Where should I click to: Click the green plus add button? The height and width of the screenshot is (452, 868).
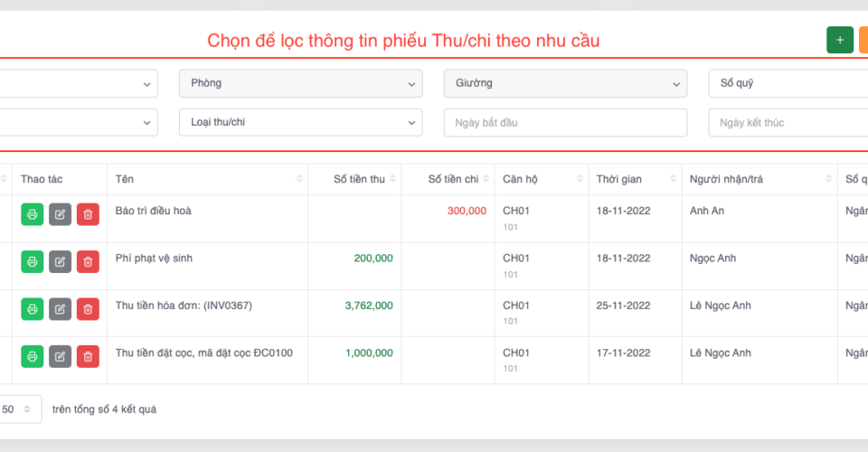pyautogui.click(x=839, y=40)
